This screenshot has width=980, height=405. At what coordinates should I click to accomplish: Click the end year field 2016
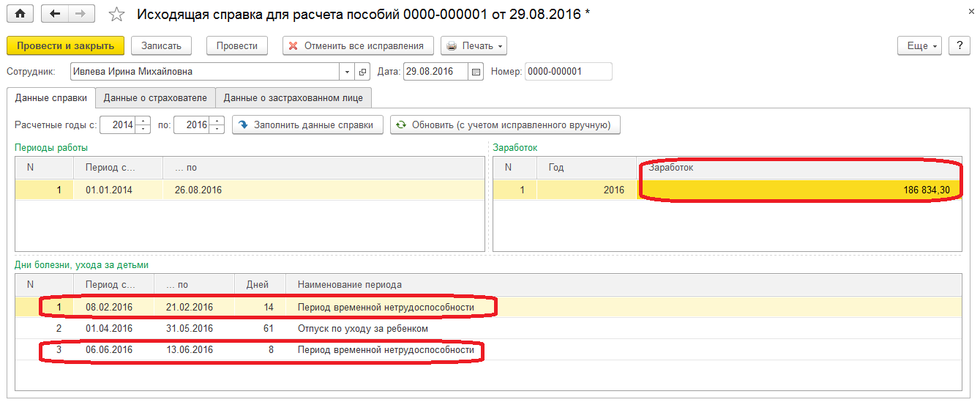192,125
